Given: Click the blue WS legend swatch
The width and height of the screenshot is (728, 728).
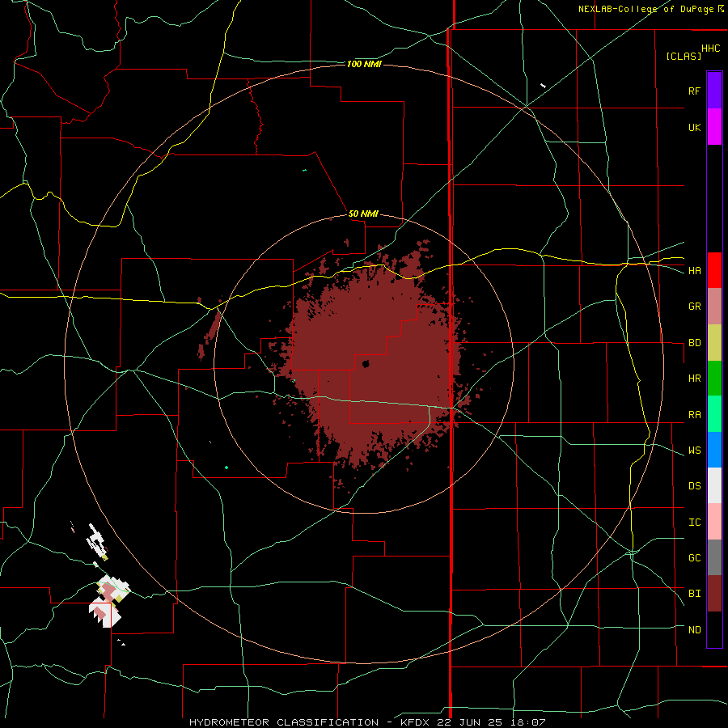Looking at the screenshot, I should tap(714, 450).
